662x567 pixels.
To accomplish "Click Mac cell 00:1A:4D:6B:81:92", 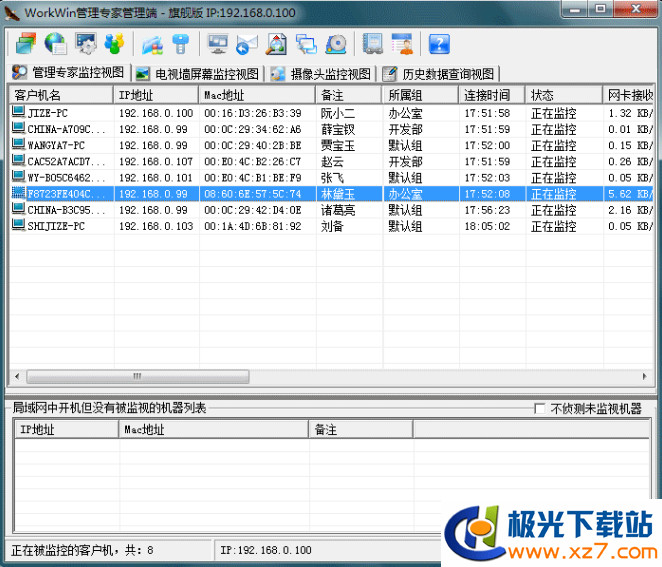I will (x=252, y=226).
